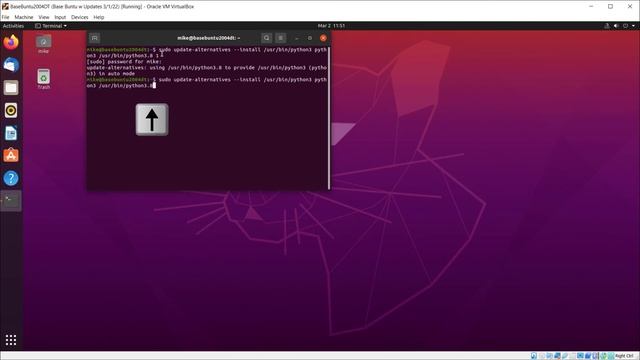Show Applications grid button

point(11,340)
